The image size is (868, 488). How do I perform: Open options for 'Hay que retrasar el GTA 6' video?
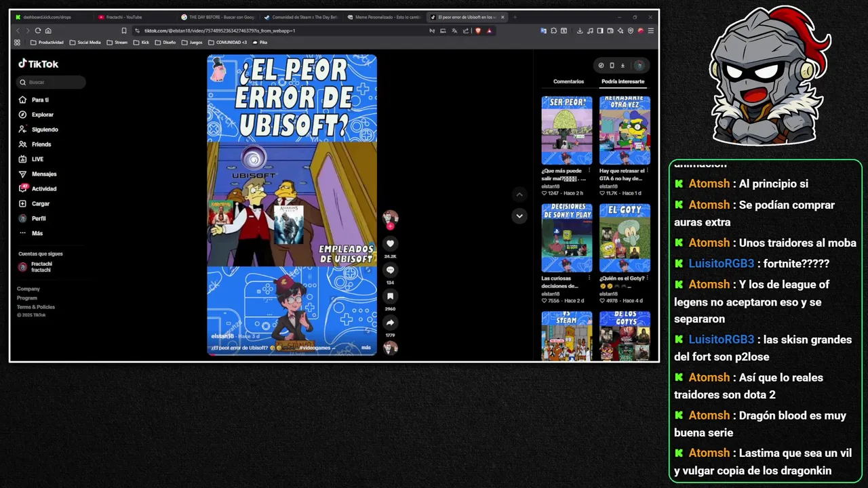click(647, 171)
